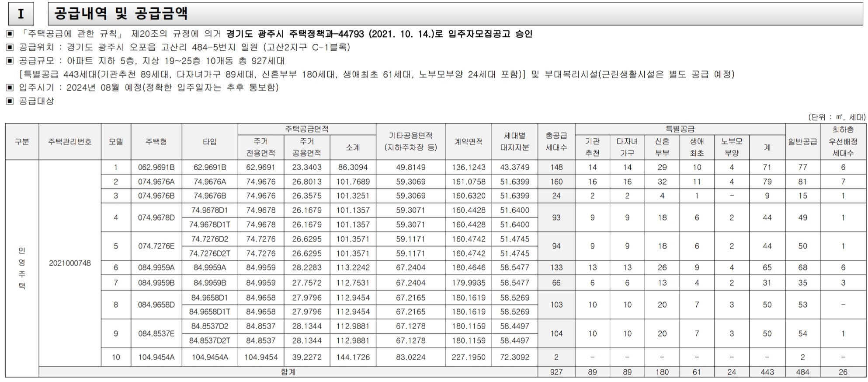Click the '타입' column header

210,142
